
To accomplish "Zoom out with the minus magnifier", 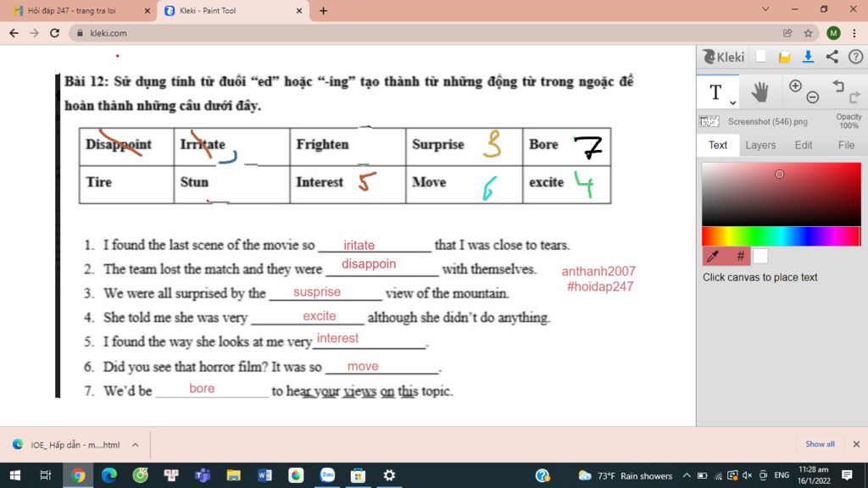I will click(x=812, y=97).
